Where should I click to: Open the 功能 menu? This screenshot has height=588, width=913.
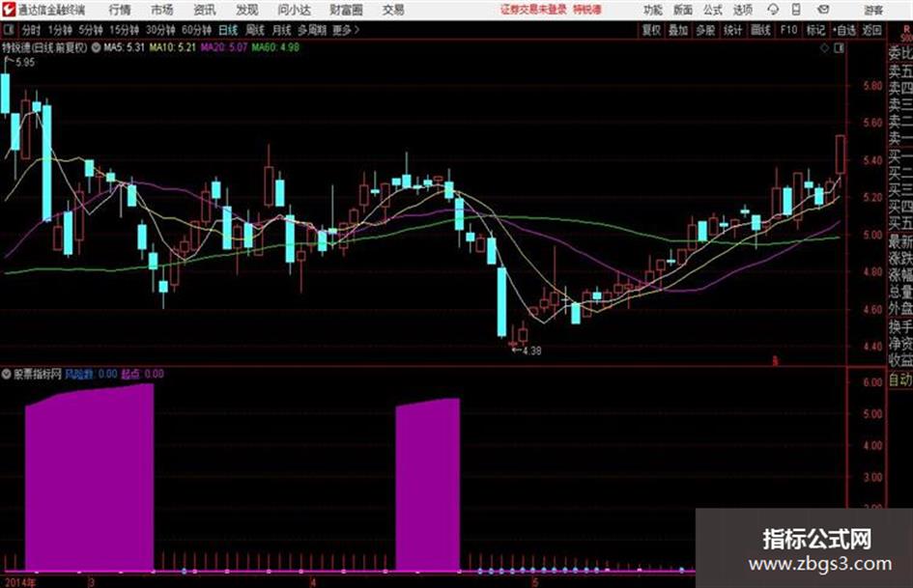[653, 10]
